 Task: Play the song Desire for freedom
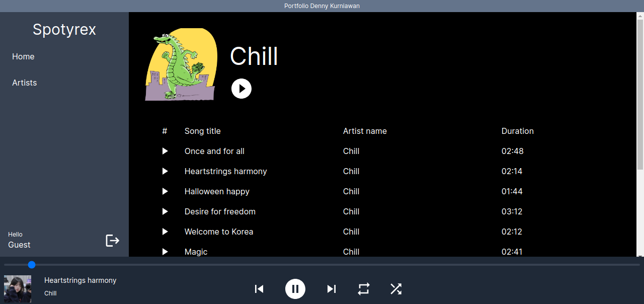(x=165, y=211)
